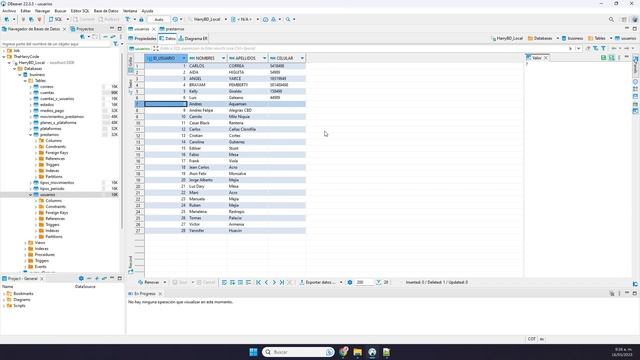
Task: Click the expand filter panel icon
Action: click(156, 48)
